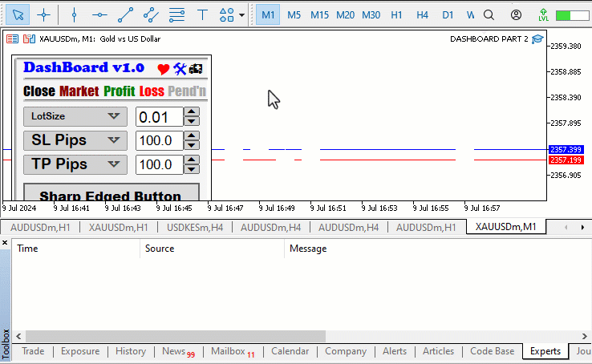Switch chart to H4 timeframe
The image size is (592, 364).
(422, 14)
